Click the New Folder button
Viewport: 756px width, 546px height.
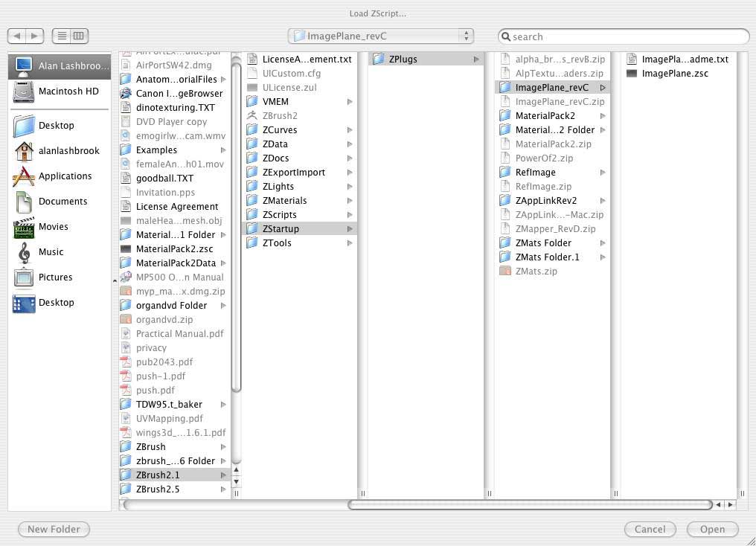(x=54, y=529)
